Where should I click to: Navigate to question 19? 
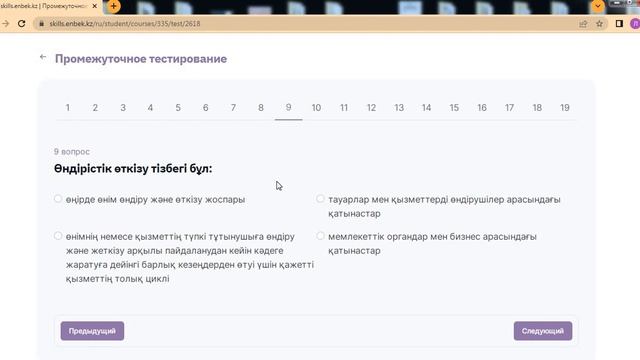click(564, 108)
